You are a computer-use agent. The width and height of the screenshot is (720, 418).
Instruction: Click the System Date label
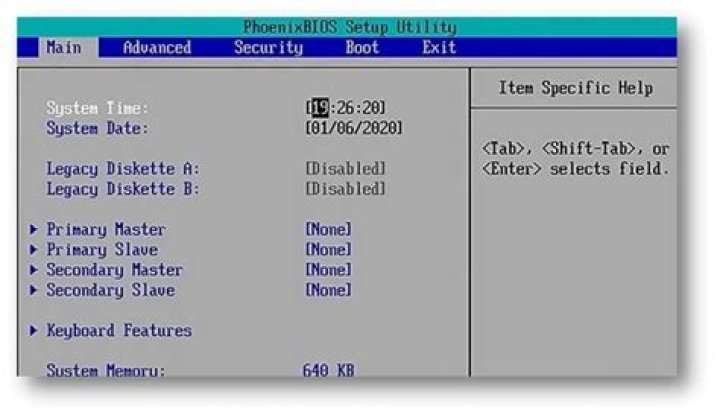tap(97, 128)
